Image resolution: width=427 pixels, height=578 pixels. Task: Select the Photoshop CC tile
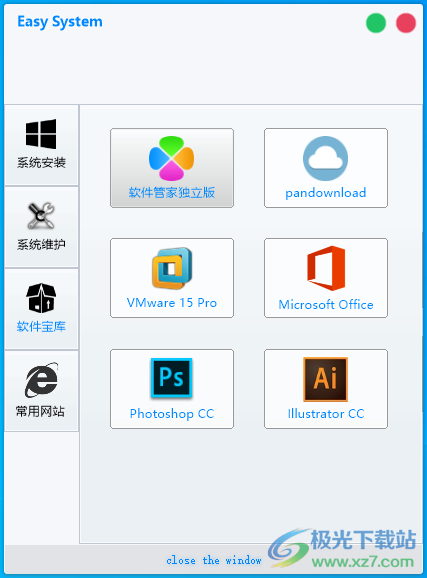tap(172, 389)
